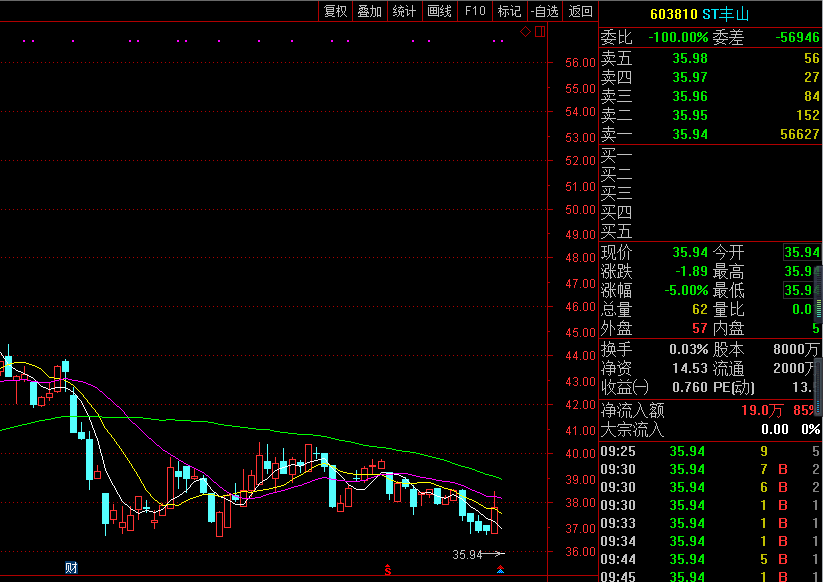Click the boxed 今开 value 35.94
Viewport: 823px width, 582px height.
802,253
